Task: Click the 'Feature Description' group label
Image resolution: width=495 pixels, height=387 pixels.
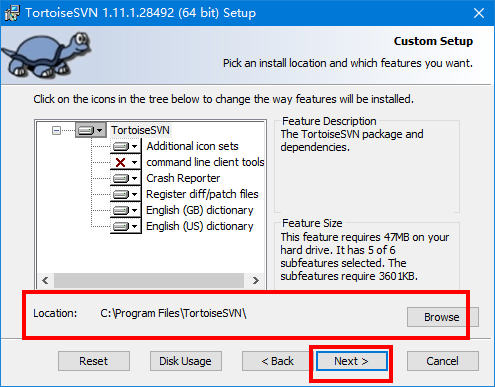Action: [x=329, y=121]
